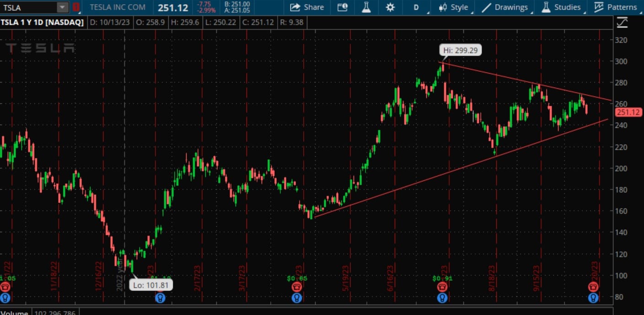
Task: Click the red 251.12 price tag on axis
Action: (x=629, y=113)
